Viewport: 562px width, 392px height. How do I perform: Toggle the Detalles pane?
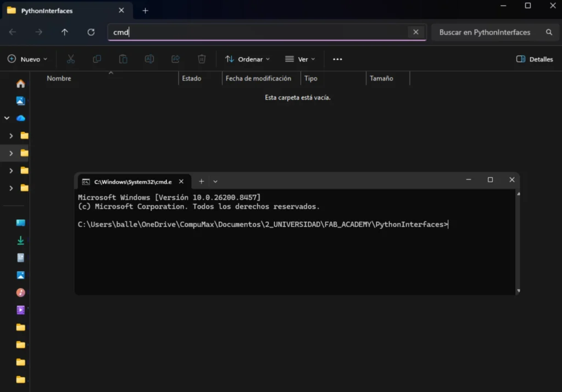click(535, 59)
